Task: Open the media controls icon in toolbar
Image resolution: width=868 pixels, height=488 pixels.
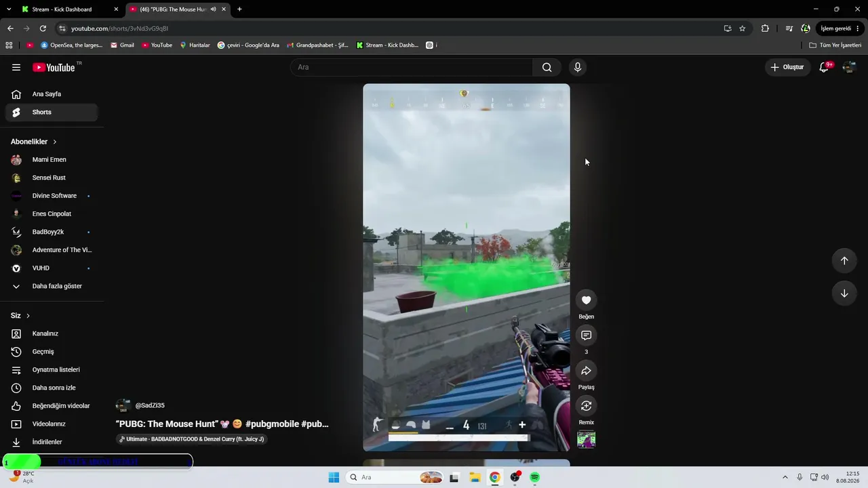Action: [789, 28]
